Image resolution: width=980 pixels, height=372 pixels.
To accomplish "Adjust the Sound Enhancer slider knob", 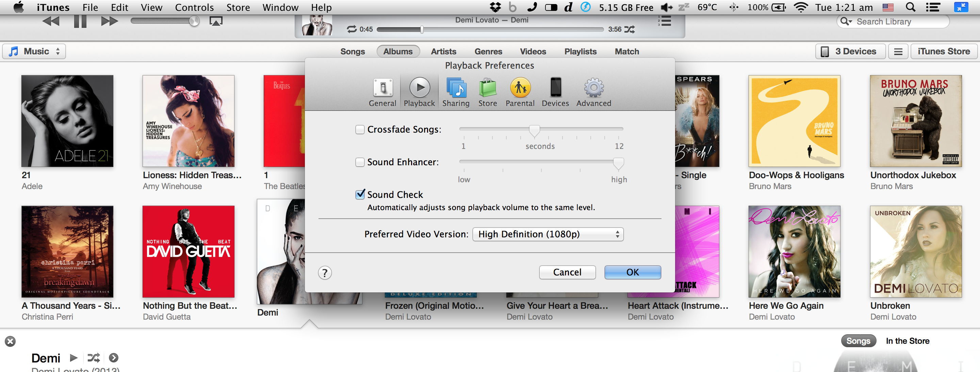I will (x=618, y=164).
